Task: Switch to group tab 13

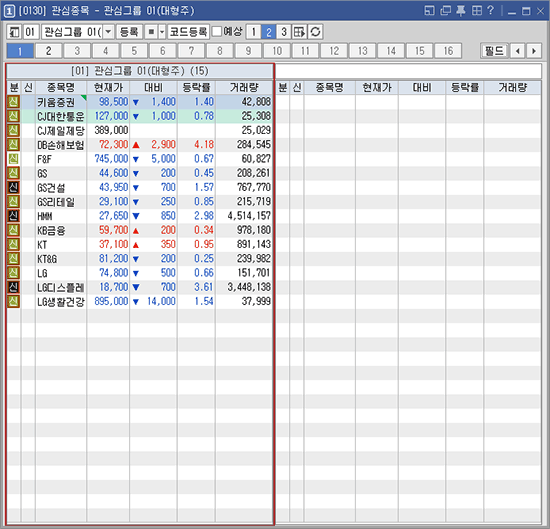Action: [363, 51]
